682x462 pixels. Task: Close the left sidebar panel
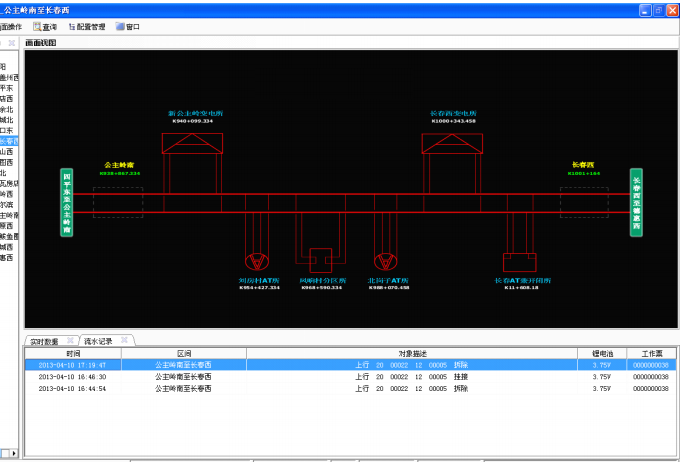coord(11,43)
